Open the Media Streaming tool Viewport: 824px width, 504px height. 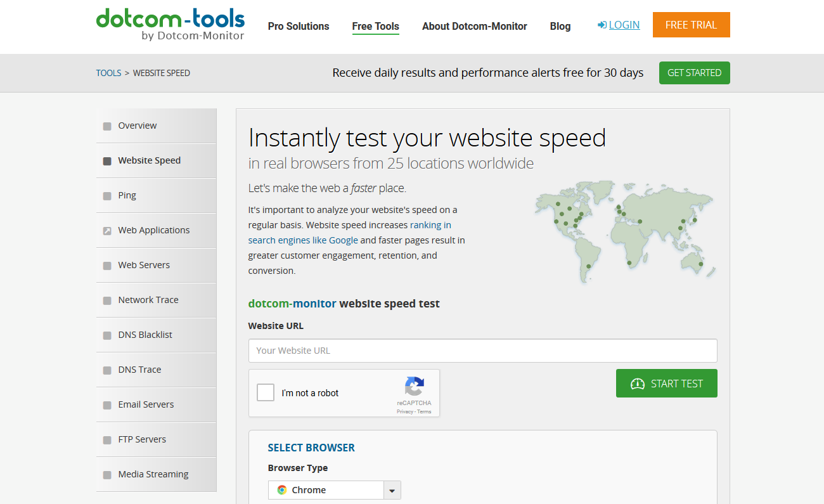tap(157, 474)
